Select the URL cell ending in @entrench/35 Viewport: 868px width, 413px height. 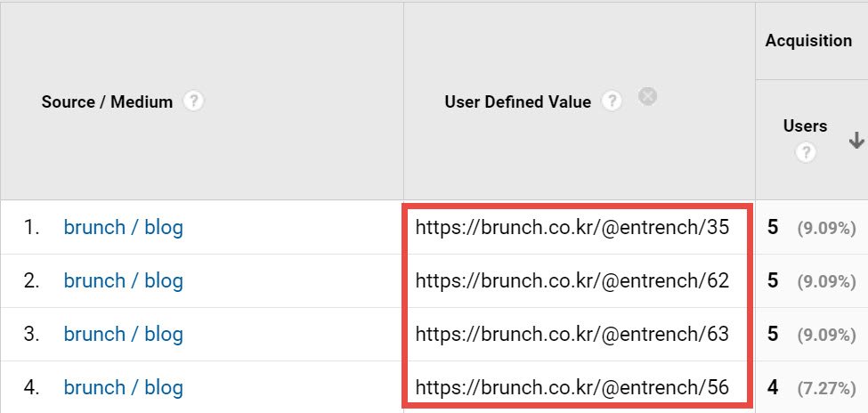click(572, 228)
